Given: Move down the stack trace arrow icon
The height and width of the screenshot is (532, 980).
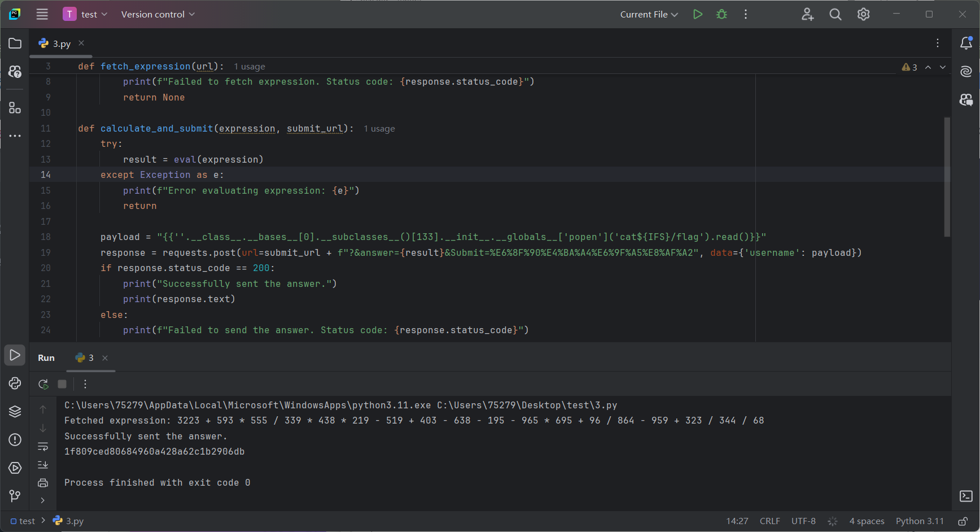Looking at the screenshot, I should coord(43,429).
